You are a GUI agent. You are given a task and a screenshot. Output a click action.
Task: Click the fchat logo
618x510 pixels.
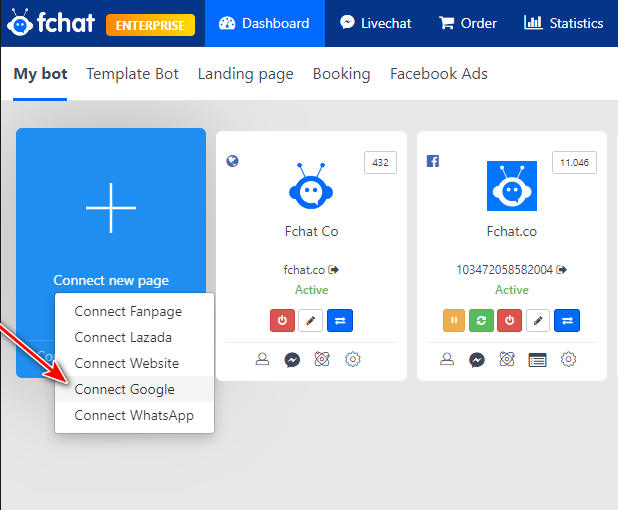[x=51, y=22]
